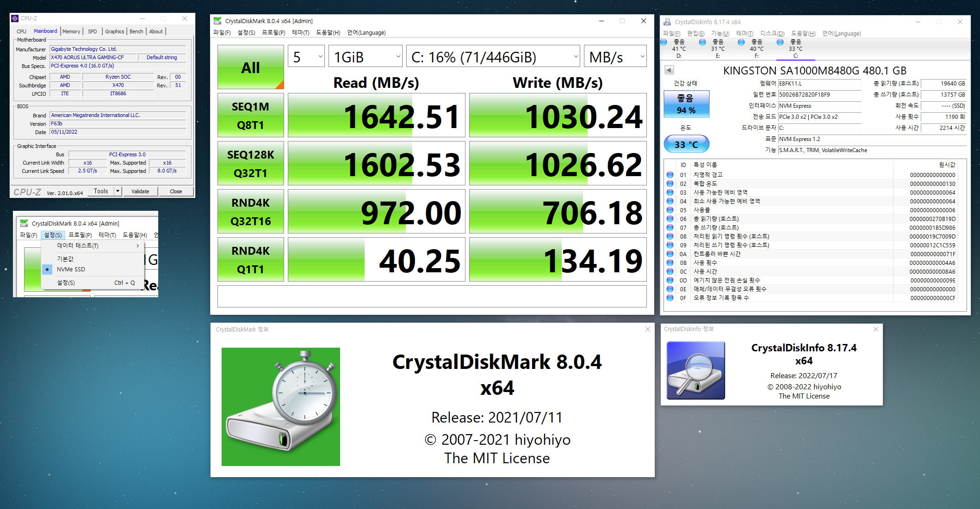Click the RND4K Q1T1 write result bar 134.19
Screen dimensions: 980x509
pyautogui.click(x=558, y=260)
